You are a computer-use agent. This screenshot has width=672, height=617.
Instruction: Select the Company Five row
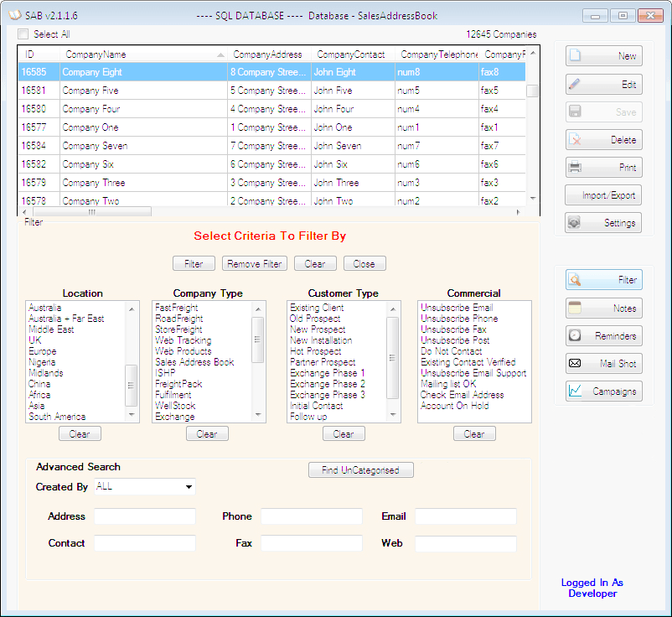click(271, 91)
